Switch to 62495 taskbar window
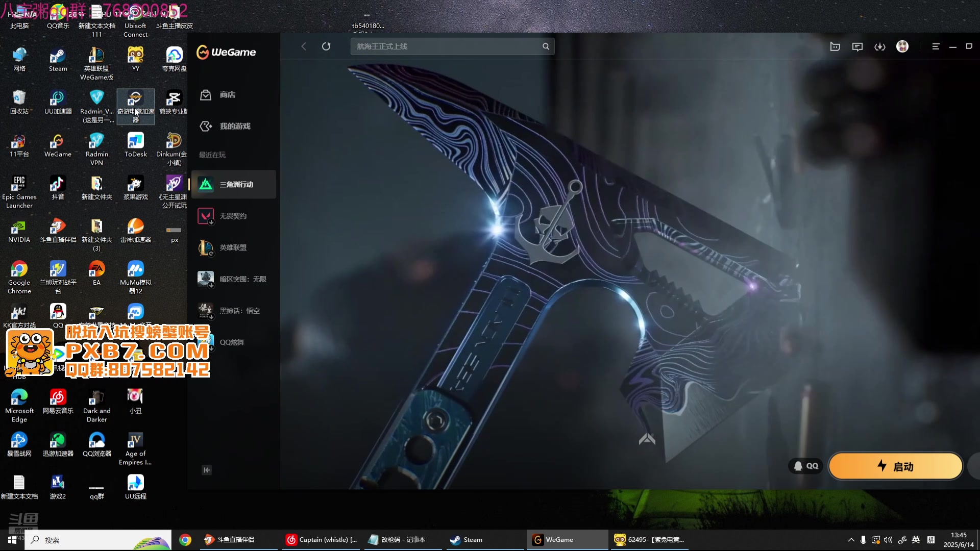 point(650,540)
